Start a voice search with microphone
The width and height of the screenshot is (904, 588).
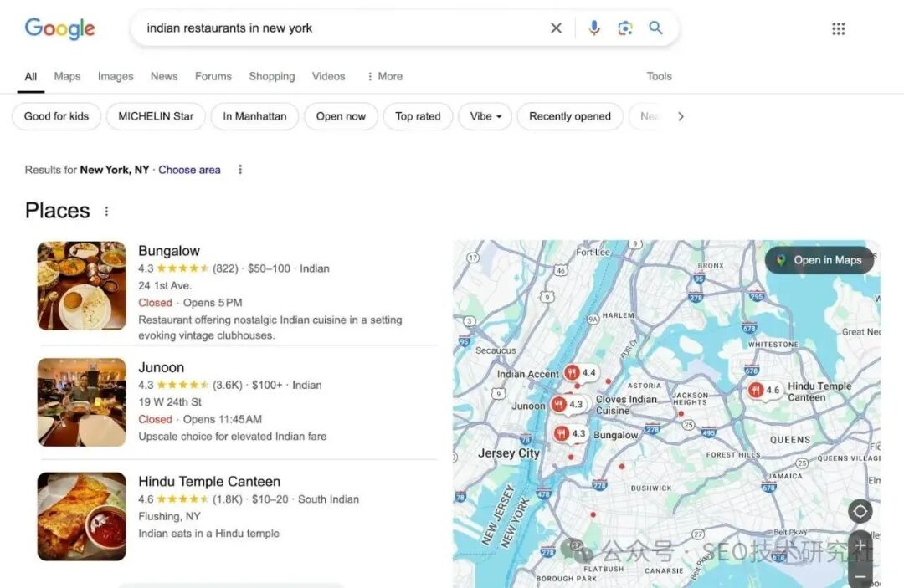click(x=594, y=28)
